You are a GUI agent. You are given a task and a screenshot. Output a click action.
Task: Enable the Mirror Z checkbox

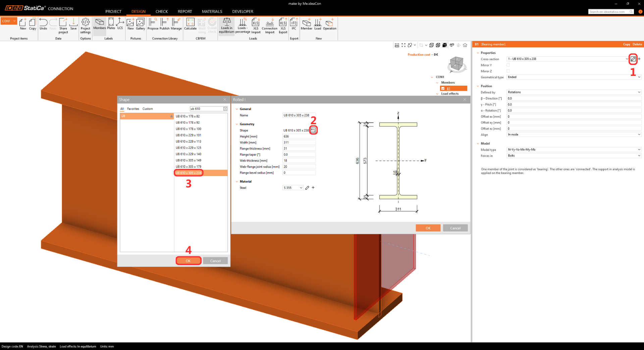tap(508, 71)
